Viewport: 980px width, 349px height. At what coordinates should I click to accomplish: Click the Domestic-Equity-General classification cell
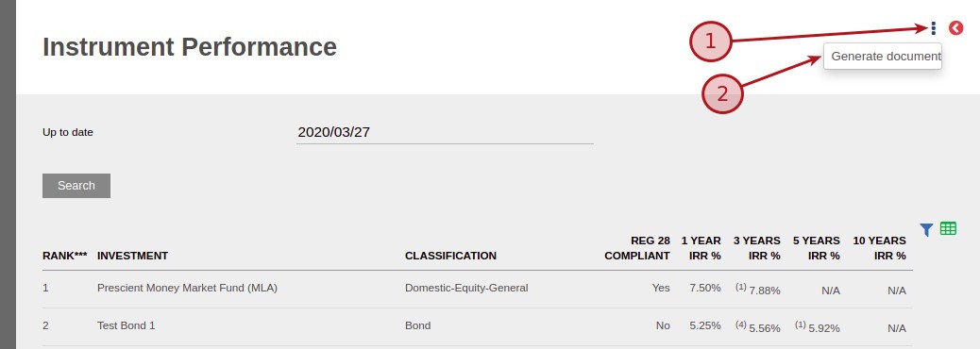pyautogui.click(x=466, y=288)
